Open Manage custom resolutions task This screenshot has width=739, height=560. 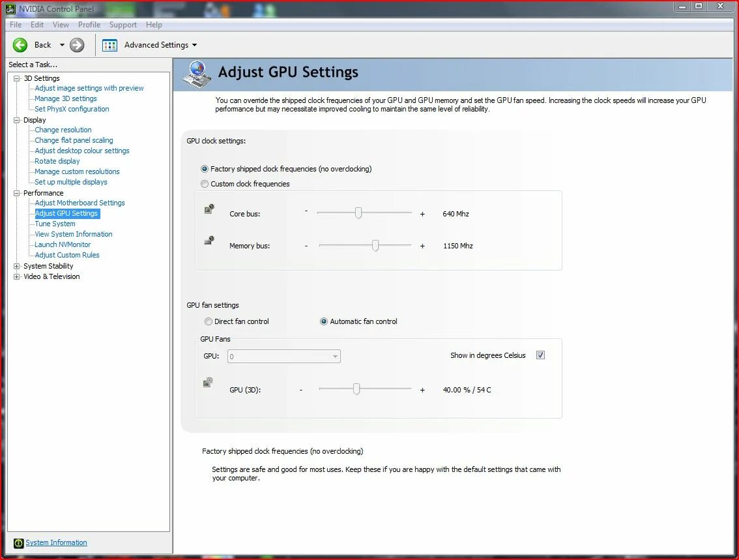click(77, 171)
